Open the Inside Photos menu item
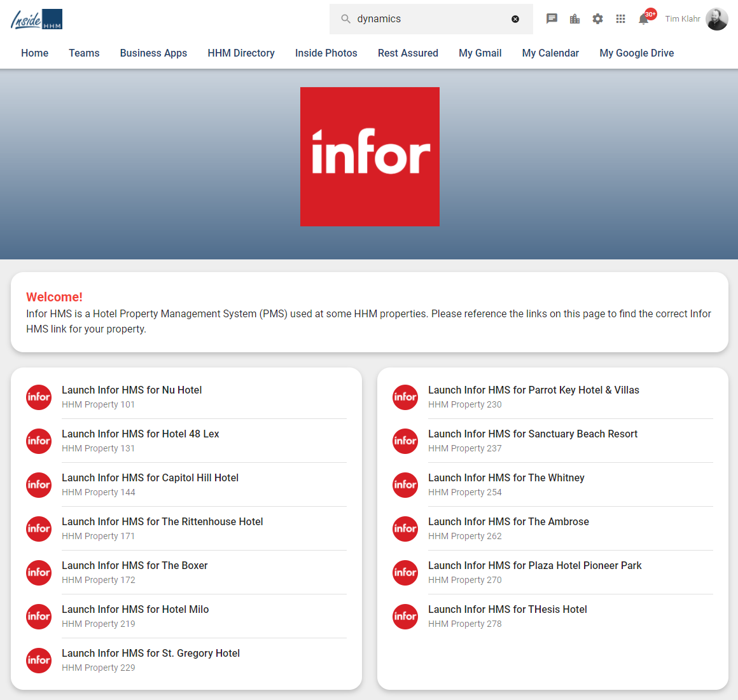Image resolution: width=738 pixels, height=700 pixels. [x=326, y=53]
